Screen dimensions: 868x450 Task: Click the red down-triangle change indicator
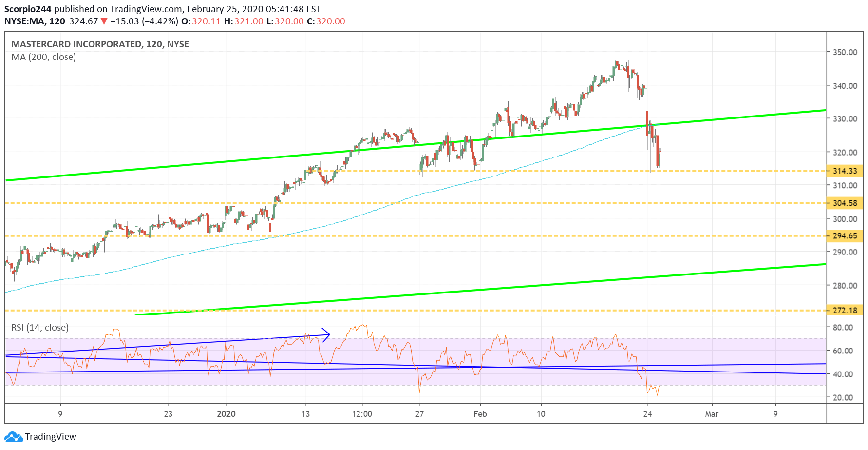[103, 21]
